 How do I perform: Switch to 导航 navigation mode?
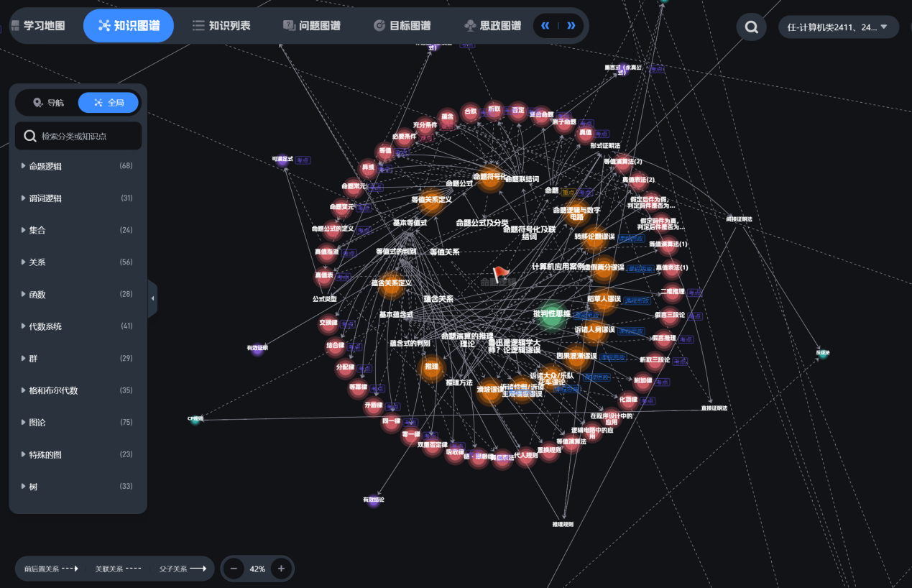tap(48, 103)
